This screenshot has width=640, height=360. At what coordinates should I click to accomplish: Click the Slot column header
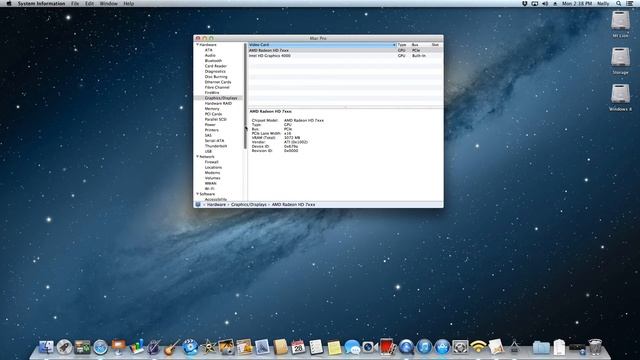(x=436, y=44)
